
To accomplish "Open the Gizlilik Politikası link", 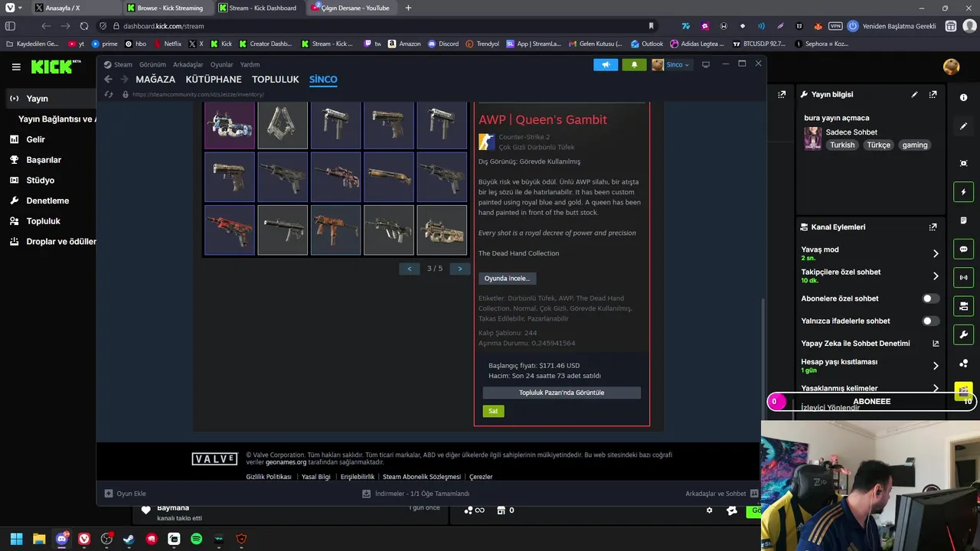I will pos(269,477).
